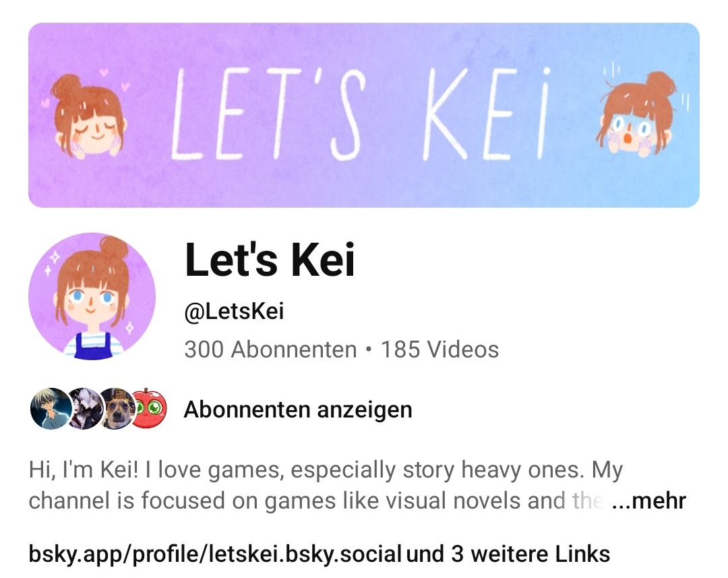
Task: Tap the "Let's Kei" channel title
Action: tap(270, 260)
